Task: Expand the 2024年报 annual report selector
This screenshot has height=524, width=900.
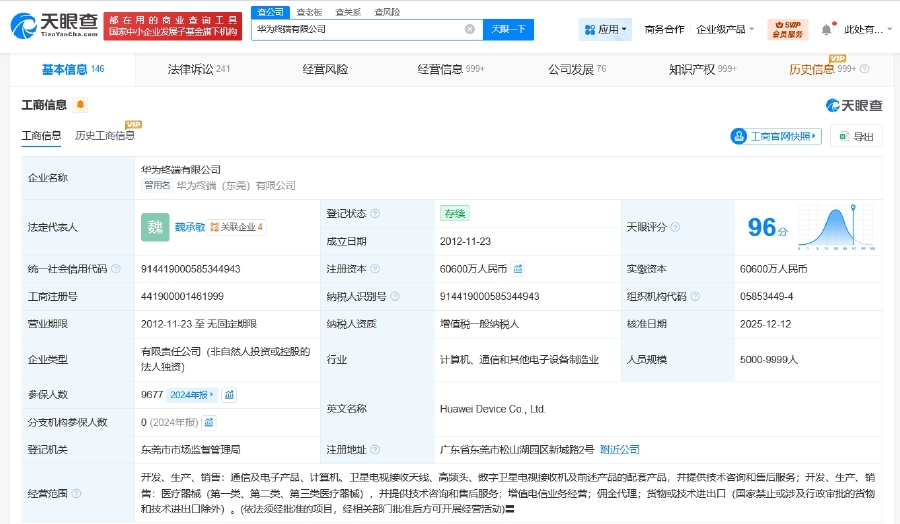Action: point(192,395)
